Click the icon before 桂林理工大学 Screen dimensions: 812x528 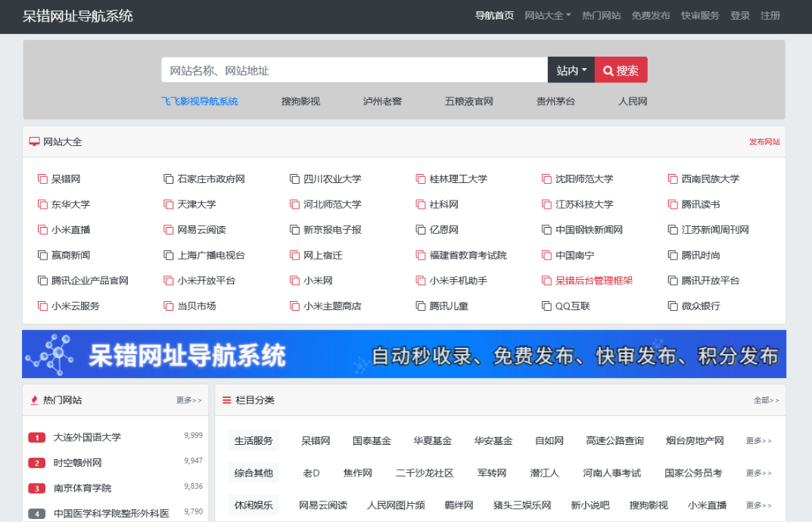tap(421, 179)
